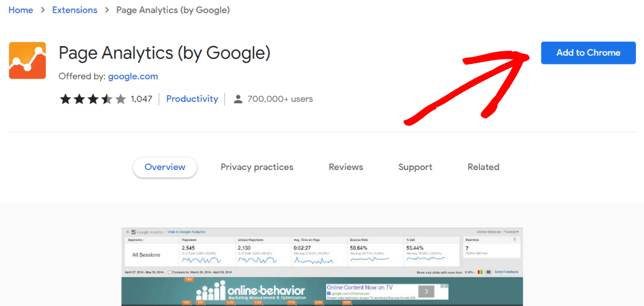Go to the Support tab
The image size is (644, 306).
pos(415,167)
